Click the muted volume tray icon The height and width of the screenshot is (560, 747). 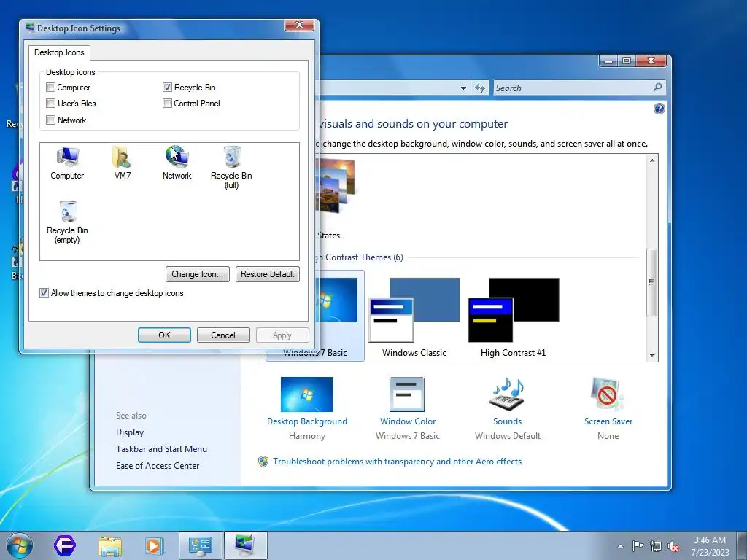tap(673, 546)
